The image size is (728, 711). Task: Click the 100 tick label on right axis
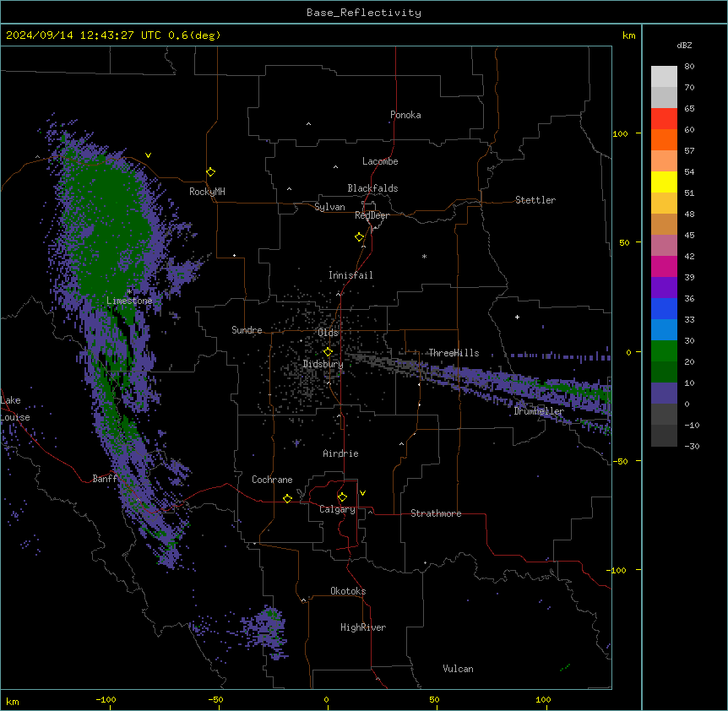point(620,133)
